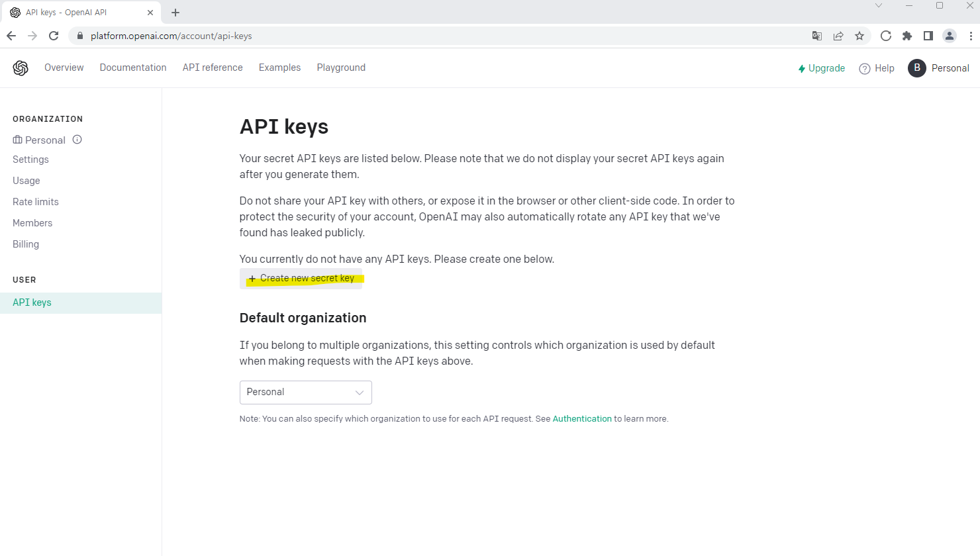Click the USER sidebar section label
Image resolution: width=980 pixels, height=556 pixels.
24,280
